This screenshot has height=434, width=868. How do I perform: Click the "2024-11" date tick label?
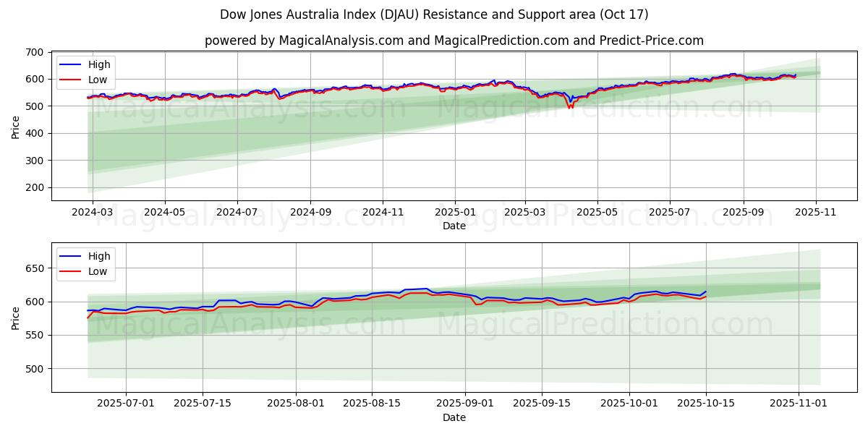pyautogui.click(x=383, y=213)
